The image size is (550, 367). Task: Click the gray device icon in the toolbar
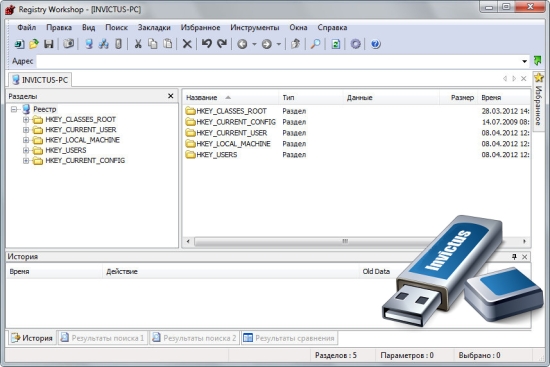pos(119,44)
